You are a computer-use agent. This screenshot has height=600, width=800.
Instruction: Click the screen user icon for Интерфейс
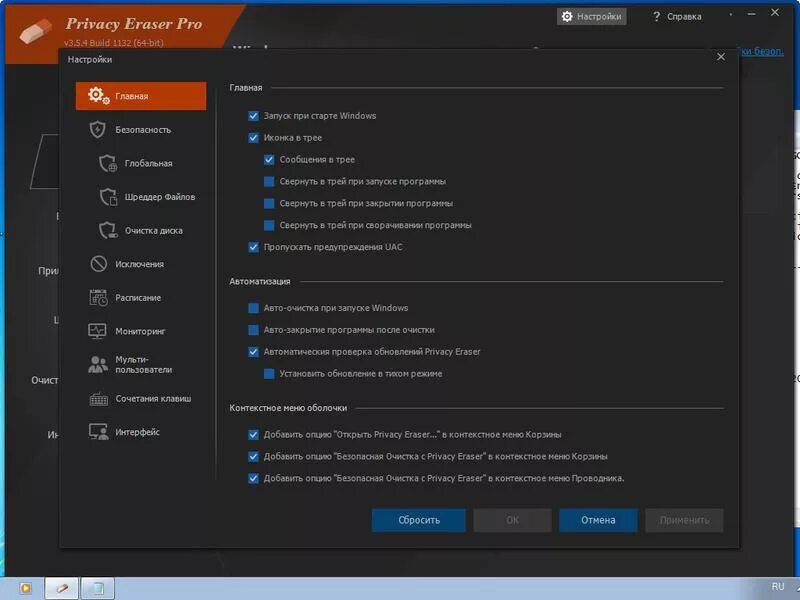click(98, 432)
